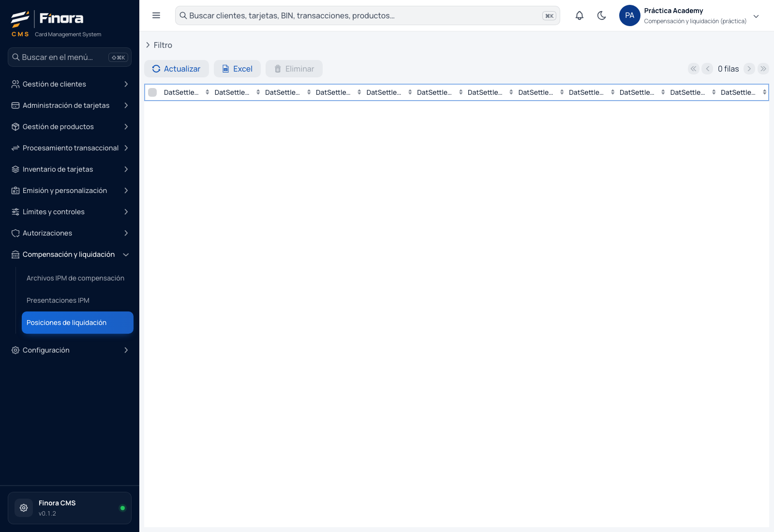Click the PA user avatar
Viewport: 774px width, 532px height.
[x=630, y=15]
